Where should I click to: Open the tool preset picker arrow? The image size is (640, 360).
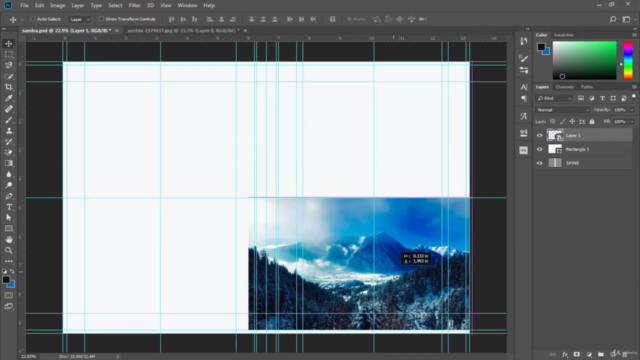(x=22, y=19)
